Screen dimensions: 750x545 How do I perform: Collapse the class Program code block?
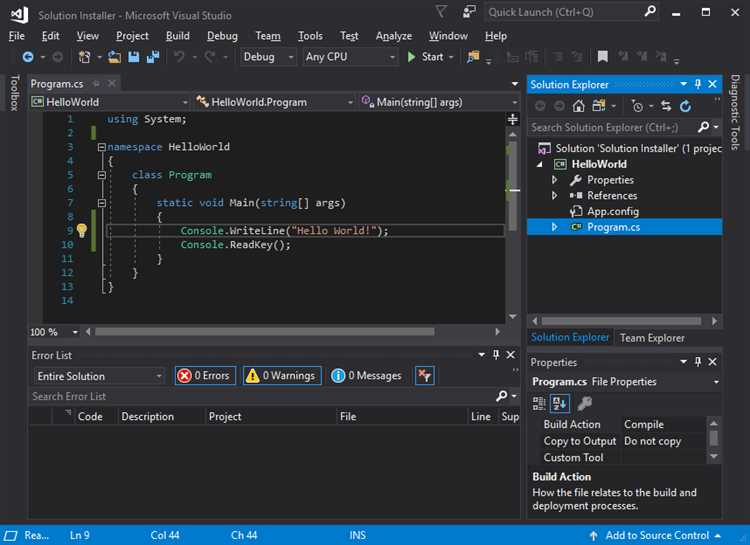pos(101,176)
